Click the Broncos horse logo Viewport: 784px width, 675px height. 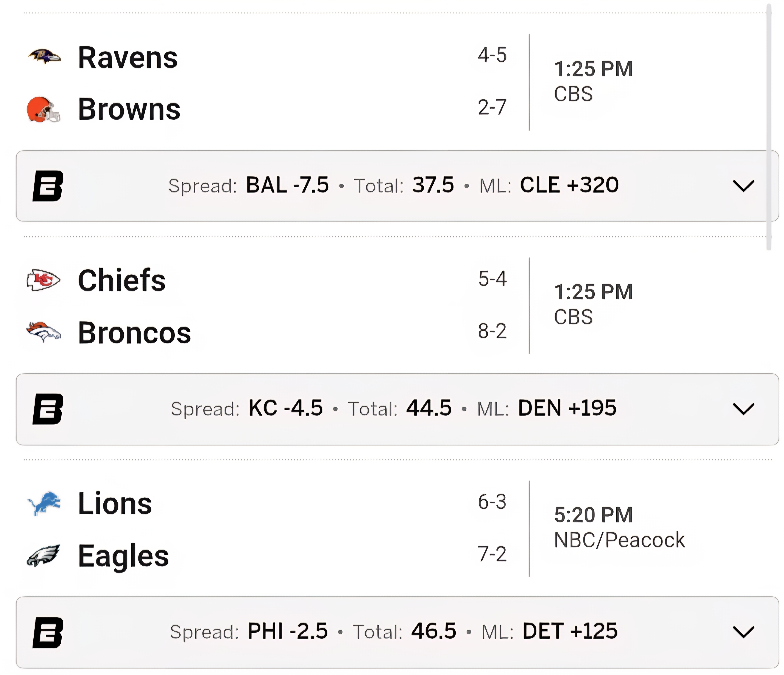(x=43, y=332)
